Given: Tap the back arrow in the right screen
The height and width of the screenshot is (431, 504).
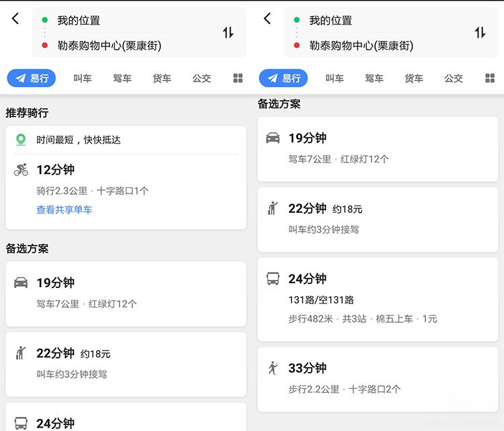Looking at the screenshot, I should coord(267,19).
